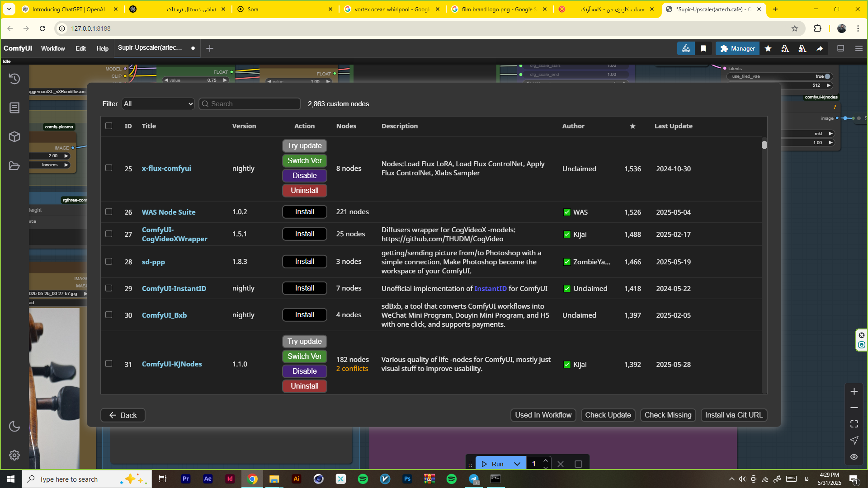This screenshot has width=868, height=488.
Task: Check the WAS Node Suite row checkbox
Action: click(x=109, y=212)
